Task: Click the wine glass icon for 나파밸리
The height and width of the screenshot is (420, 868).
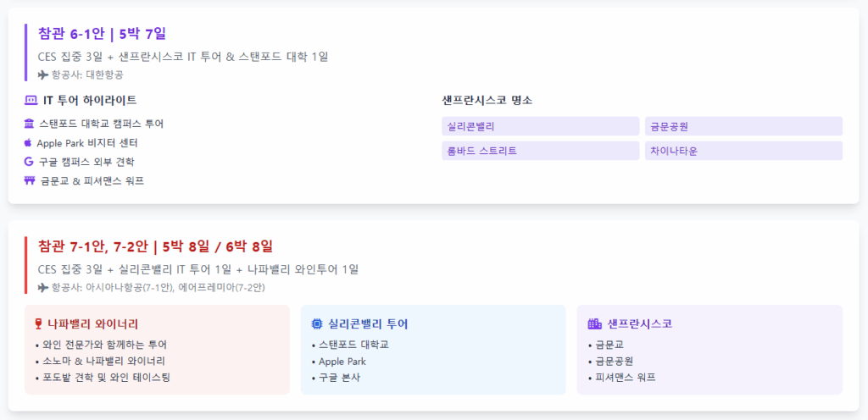Action: coord(39,323)
